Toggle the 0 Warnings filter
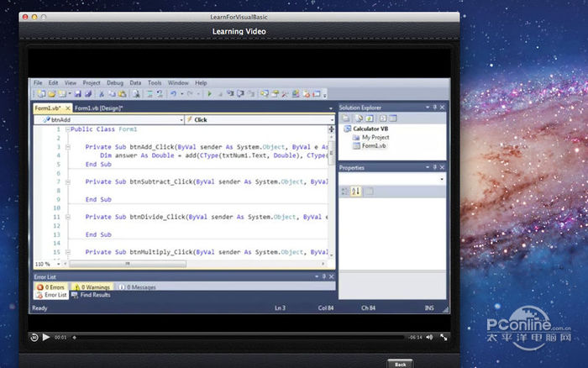 click(91, 287)
